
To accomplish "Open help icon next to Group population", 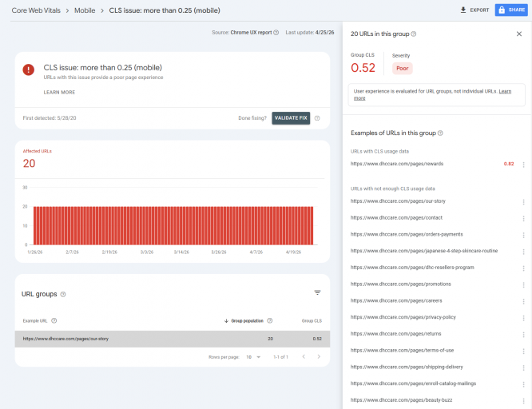I will pyautogui.click(x=270, y=321).
